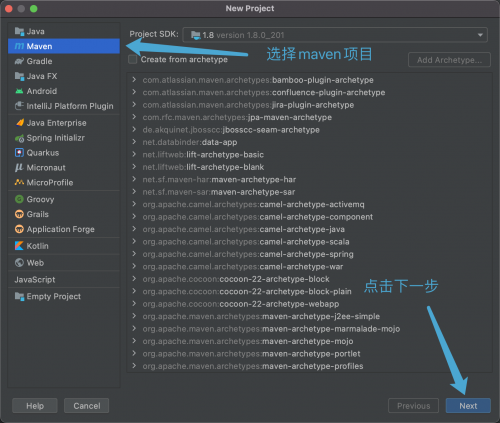Choose the Java Enterprise icon
Viewport: 500px width, 423px height.
tap(20, 123)
